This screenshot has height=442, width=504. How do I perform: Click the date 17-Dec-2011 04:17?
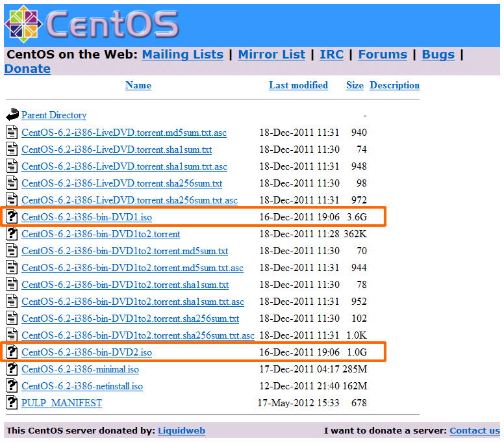click(299, 369)
